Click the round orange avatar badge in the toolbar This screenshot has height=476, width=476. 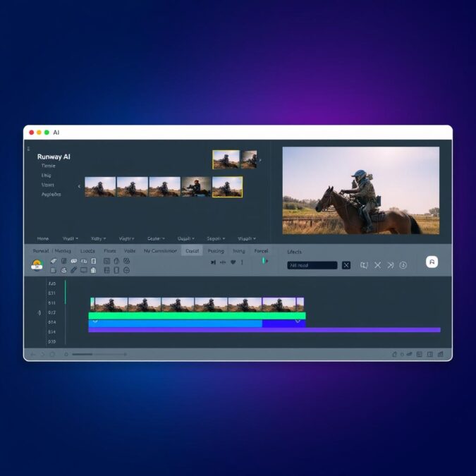tap(37, 265)
